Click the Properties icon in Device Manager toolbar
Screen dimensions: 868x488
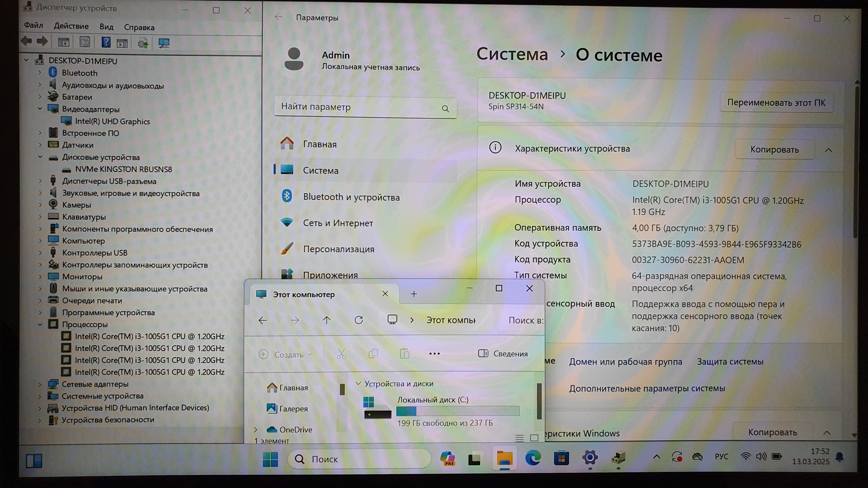click(x=85, y=42)
